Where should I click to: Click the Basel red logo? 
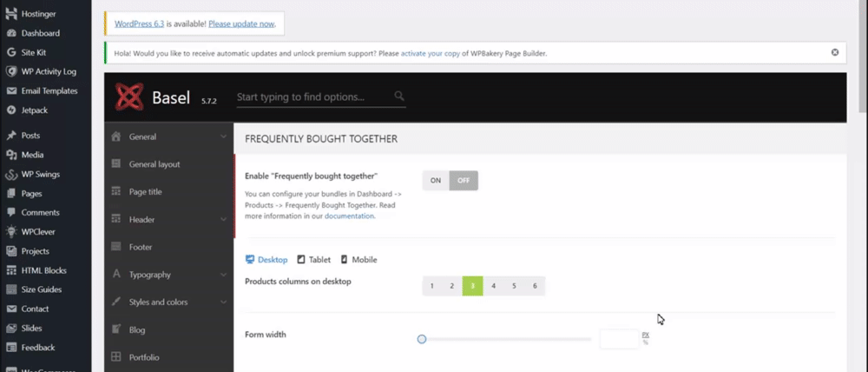point(129,97)
